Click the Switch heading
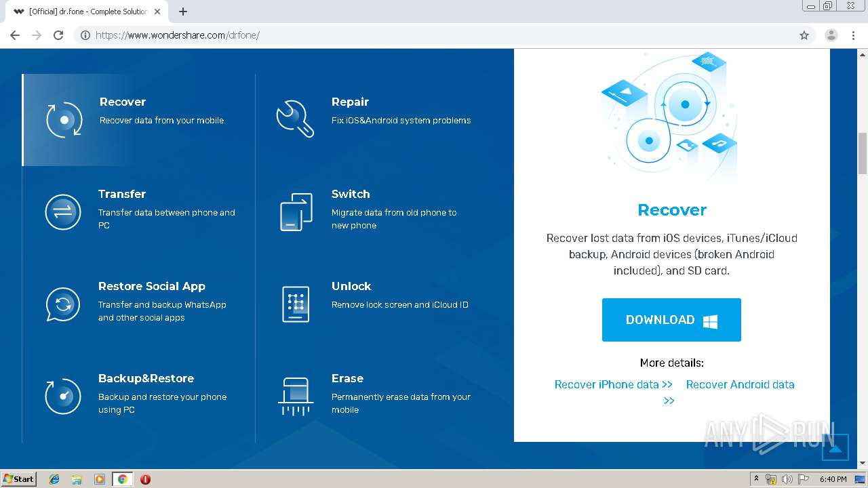 (x=351, y=194)
